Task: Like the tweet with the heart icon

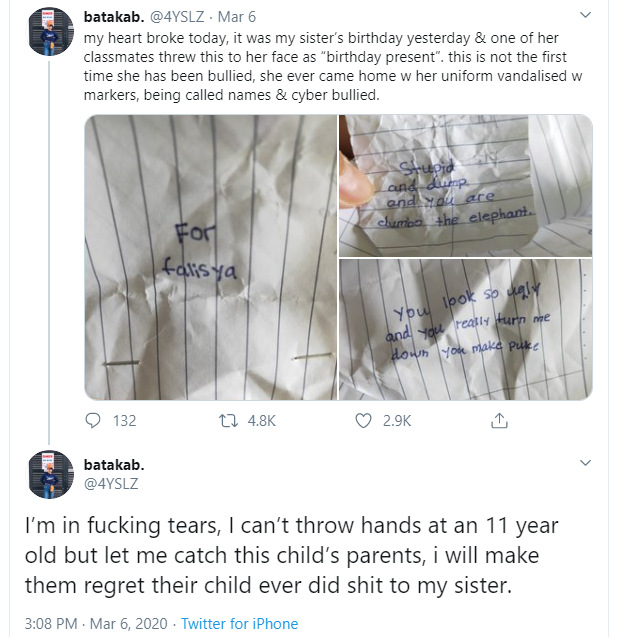Action: tap(364, 421)
